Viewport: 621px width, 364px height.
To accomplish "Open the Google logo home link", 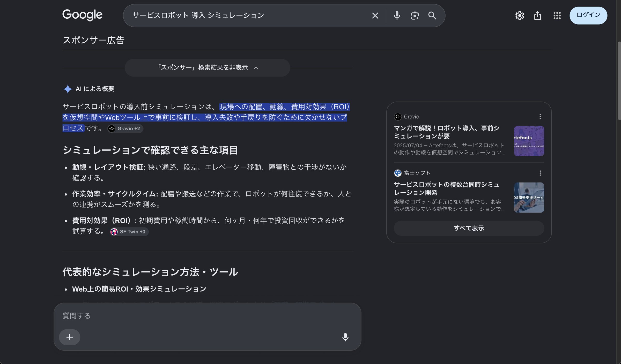I will pyautogui.click(x=82, y=15).
